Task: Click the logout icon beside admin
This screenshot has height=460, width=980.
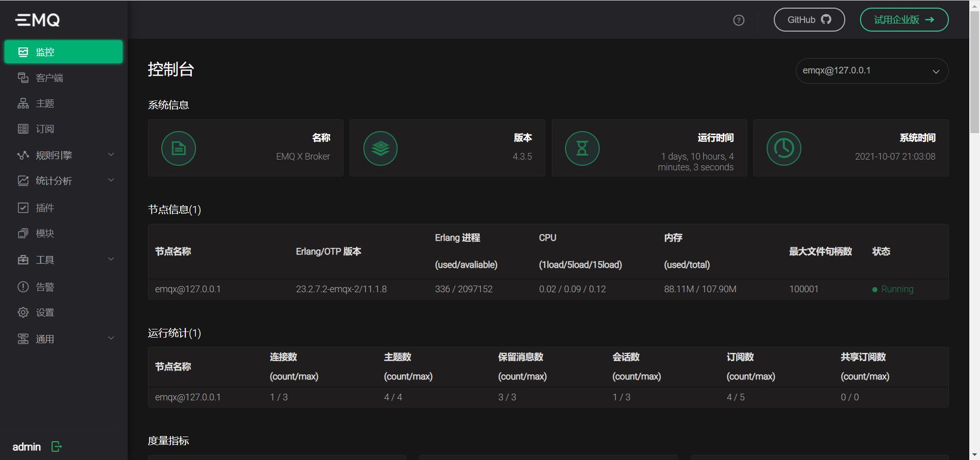Action: (x=56, y=446)
